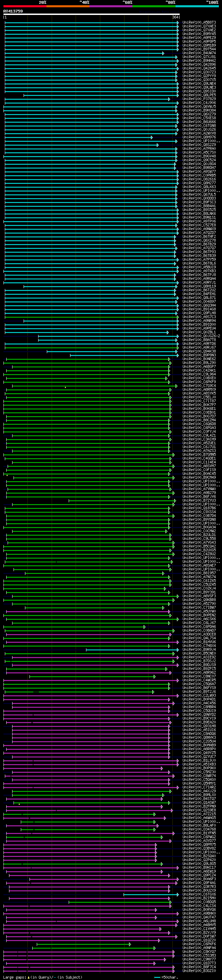Viewport: 222px width, 980px height.
Task: Select hit label UniRef100_Q931H8
Action: tap(199, 726)
